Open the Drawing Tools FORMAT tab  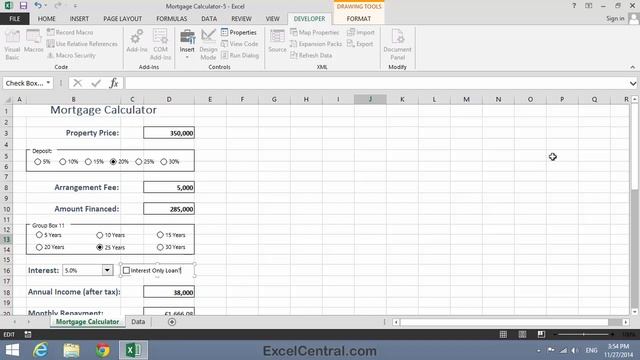click(x=359, y=19)
